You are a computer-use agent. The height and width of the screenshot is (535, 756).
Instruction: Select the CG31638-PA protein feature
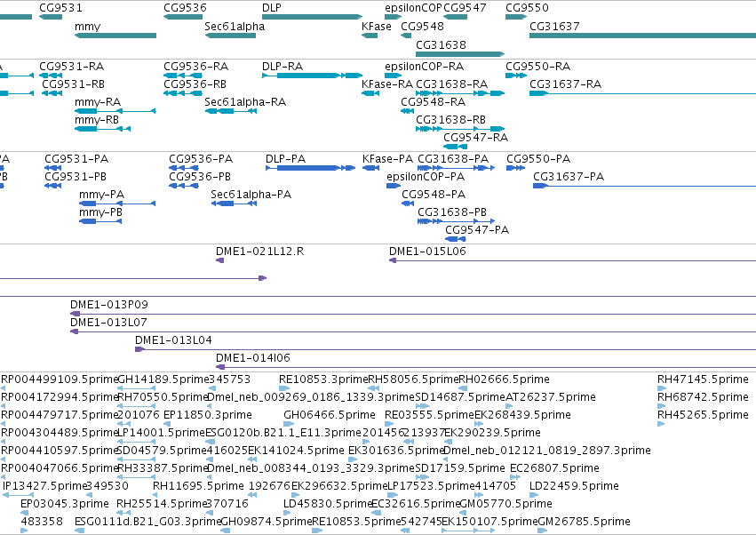pyautogui.click(x=456, y=168)
